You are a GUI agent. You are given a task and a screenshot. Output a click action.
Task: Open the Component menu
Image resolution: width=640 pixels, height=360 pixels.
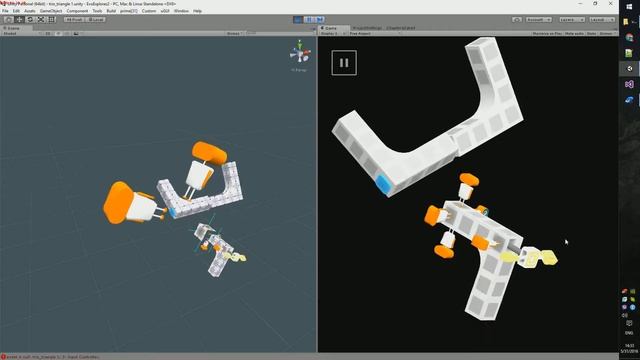(77, 11)
